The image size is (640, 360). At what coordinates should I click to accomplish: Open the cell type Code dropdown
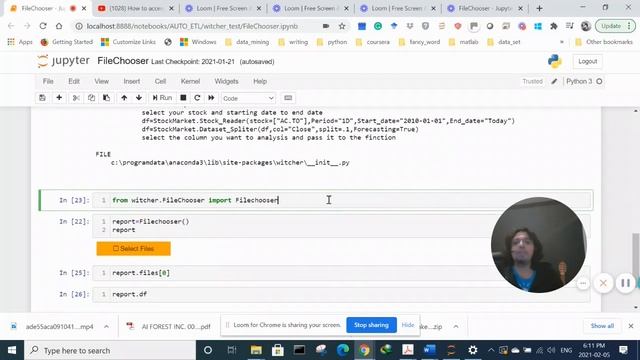pyautogui.click(x=248, y=98)
